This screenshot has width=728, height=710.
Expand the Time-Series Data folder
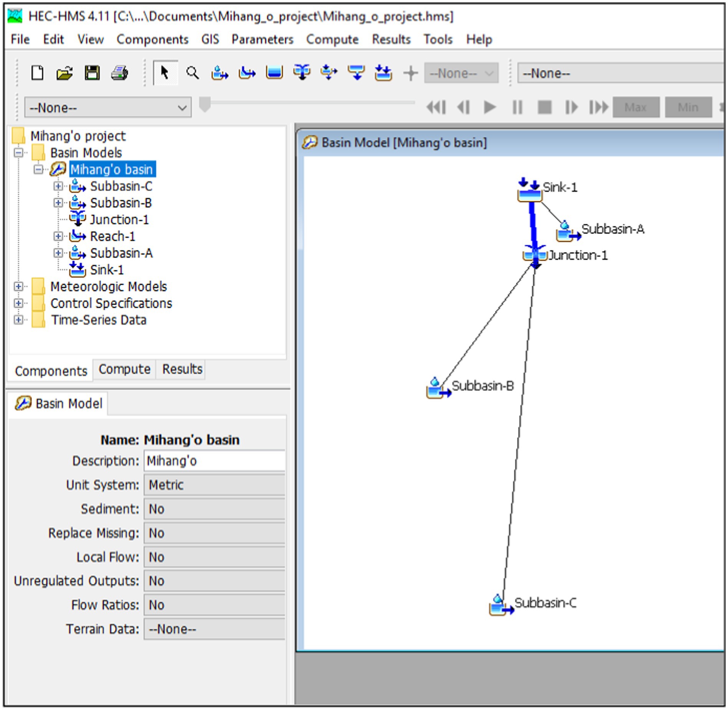(x=18, y=320)
